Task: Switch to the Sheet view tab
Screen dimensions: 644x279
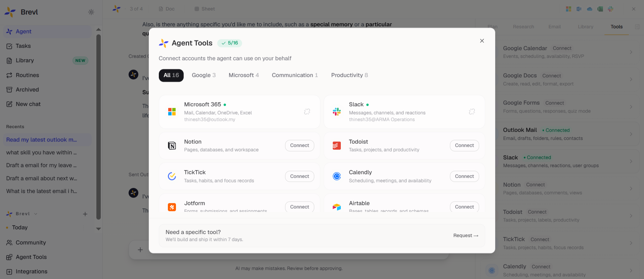Action: (205, 9)
